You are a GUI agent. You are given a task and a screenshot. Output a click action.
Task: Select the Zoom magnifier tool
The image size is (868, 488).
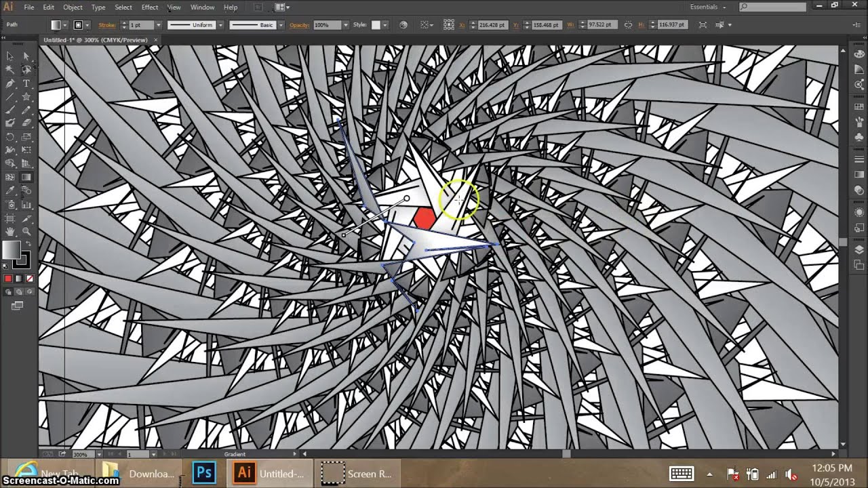click(x=26, y=232)
